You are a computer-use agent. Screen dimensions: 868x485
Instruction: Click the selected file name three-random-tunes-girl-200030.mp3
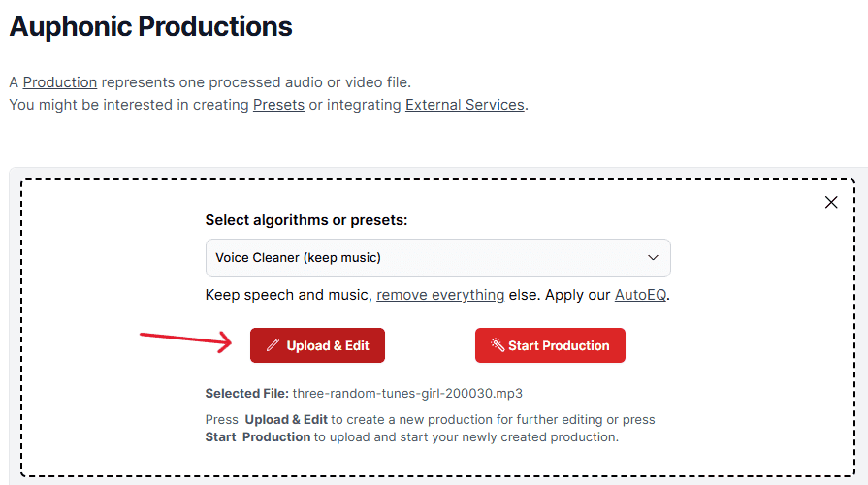(x=407, y=394)
